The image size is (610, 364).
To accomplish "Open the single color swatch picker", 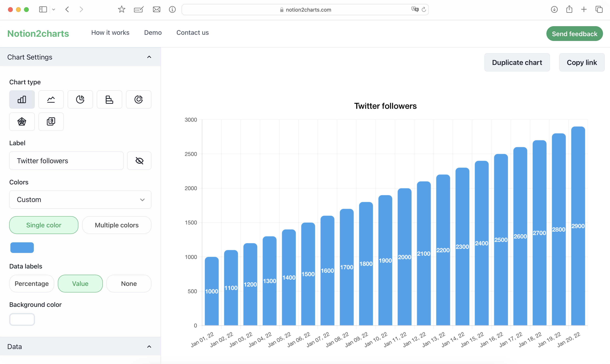I will [x=22, y=248].
